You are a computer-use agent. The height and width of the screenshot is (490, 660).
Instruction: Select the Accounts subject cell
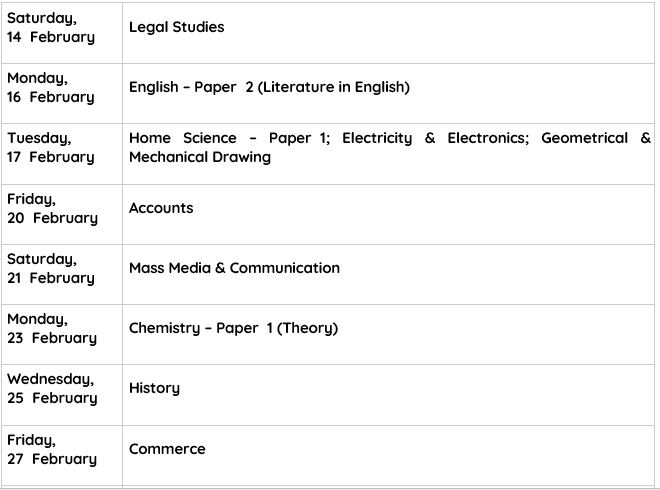tap(161, 208)
